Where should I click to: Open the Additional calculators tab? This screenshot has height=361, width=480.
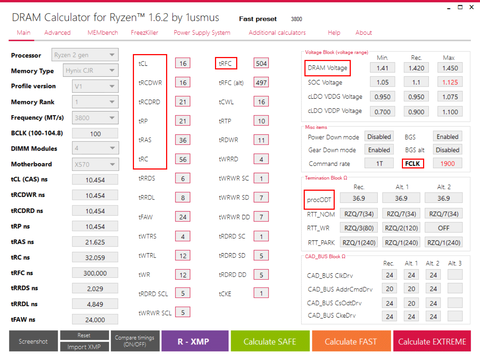277,33
